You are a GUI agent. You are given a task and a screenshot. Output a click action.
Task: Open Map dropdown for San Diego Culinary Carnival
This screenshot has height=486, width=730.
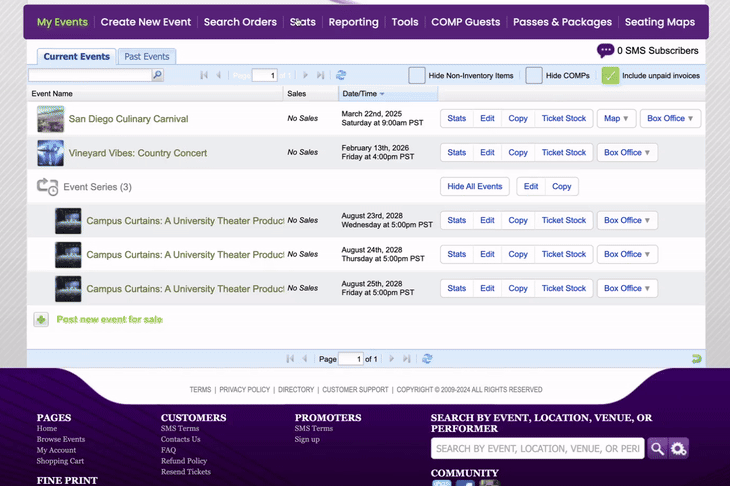tap(616, 119)
